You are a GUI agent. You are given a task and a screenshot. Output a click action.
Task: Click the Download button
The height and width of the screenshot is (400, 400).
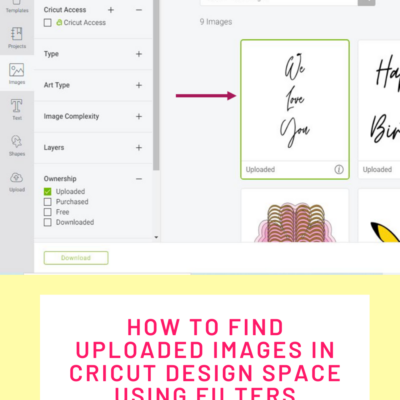point(76,258)
